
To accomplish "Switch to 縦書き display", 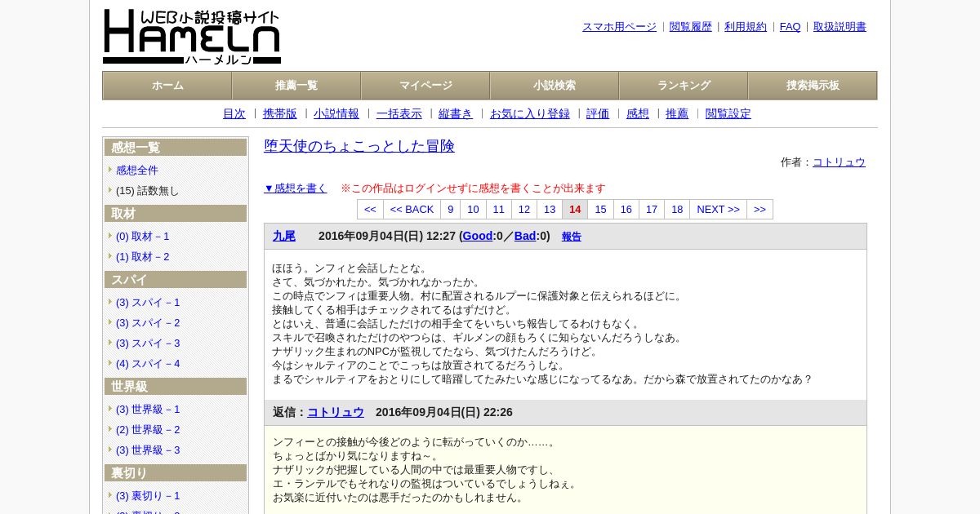I will coord(456,114).
